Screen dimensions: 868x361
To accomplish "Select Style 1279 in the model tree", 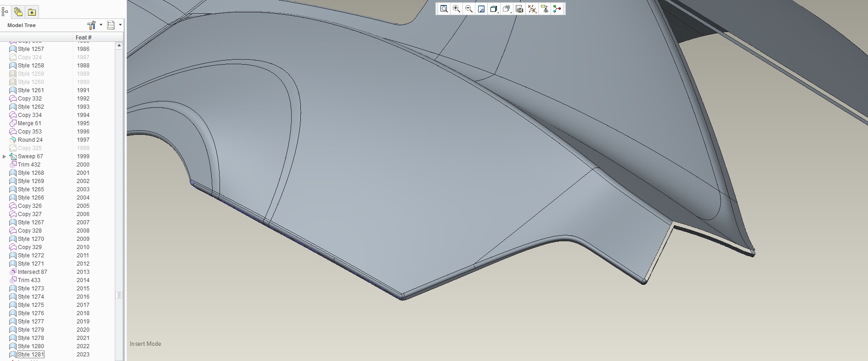I will click(31, 330).
